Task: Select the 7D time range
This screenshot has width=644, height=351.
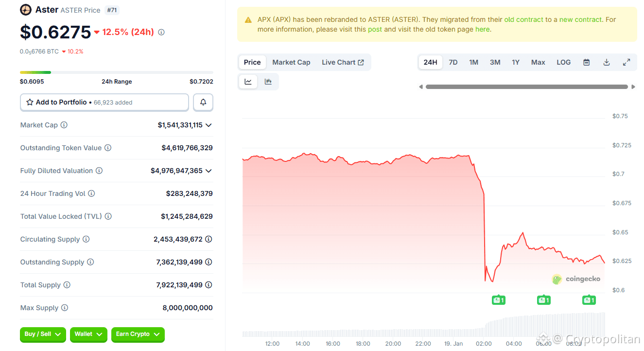Action: [453, 62]
